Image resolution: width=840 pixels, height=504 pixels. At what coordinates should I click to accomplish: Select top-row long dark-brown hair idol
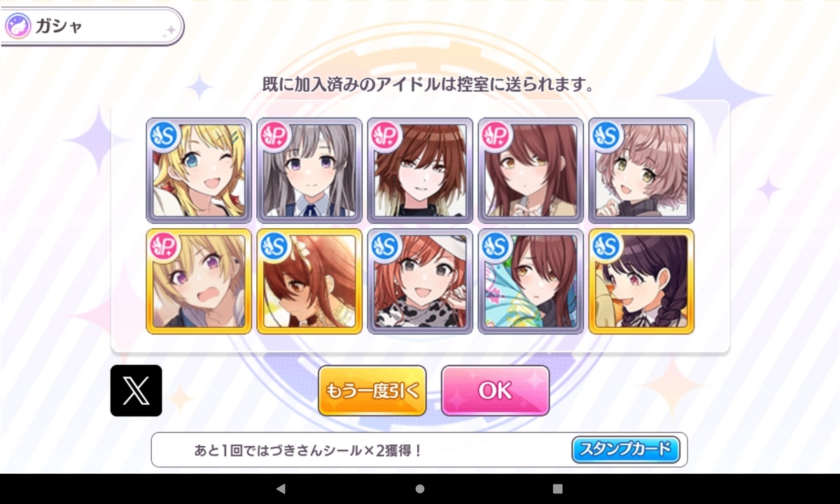(531, 170)
